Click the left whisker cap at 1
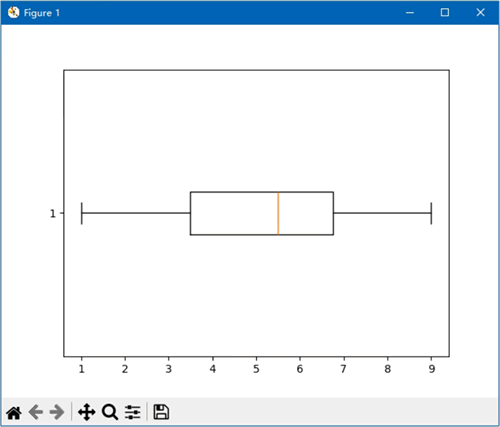Screen dimensions: 500x427 click(82, 213)
